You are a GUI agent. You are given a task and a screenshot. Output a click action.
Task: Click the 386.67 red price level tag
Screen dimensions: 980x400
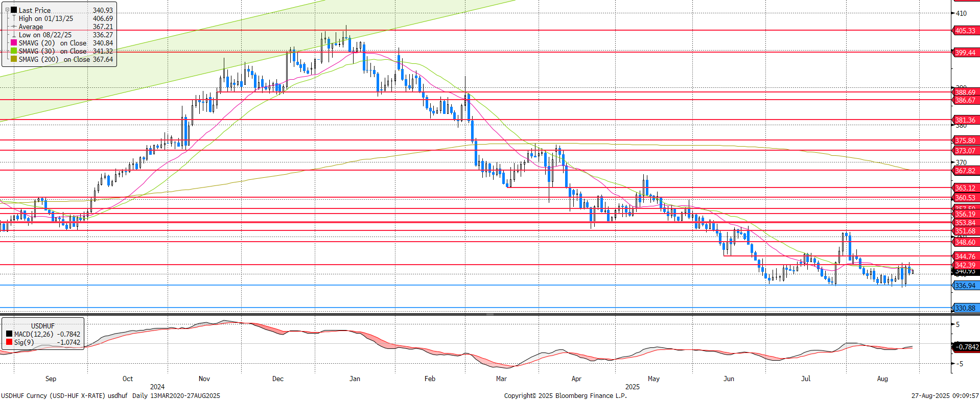[965, 100]
